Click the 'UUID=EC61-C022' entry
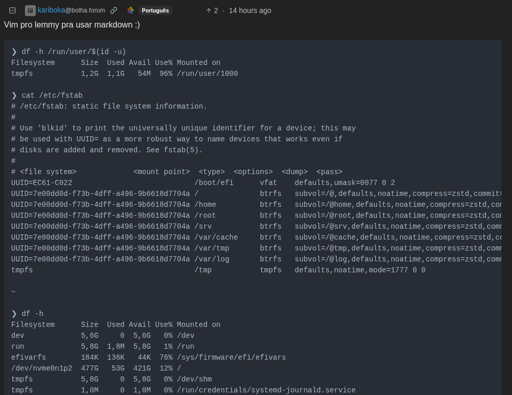512x395 pixels. click(x=41, y=183)
